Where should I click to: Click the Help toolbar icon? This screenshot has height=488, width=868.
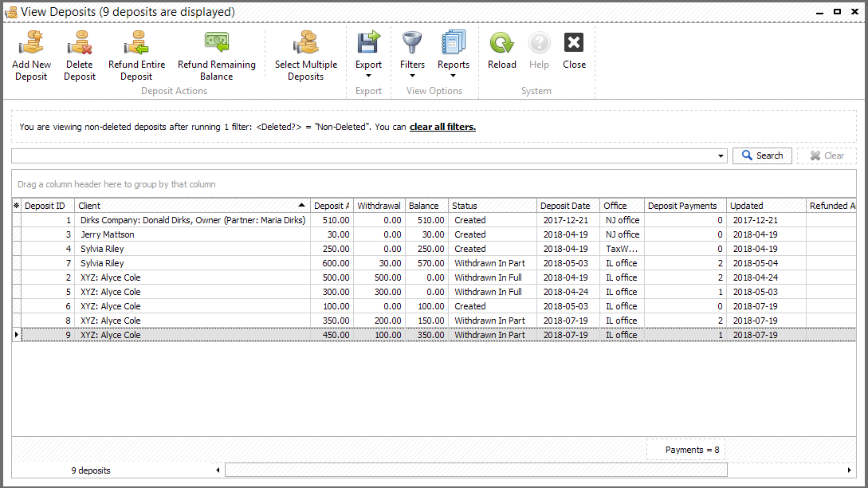click(x=539, y=42)
